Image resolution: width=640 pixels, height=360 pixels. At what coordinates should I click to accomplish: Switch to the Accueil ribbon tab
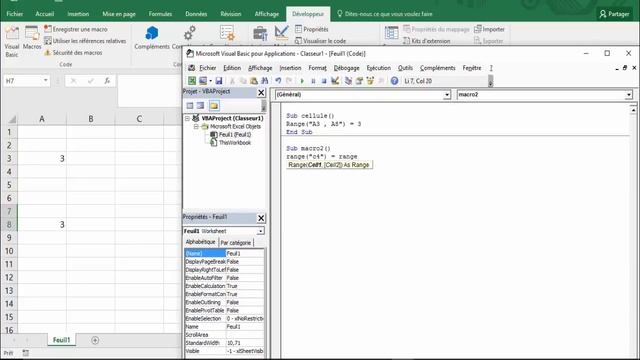coord(44,14)
